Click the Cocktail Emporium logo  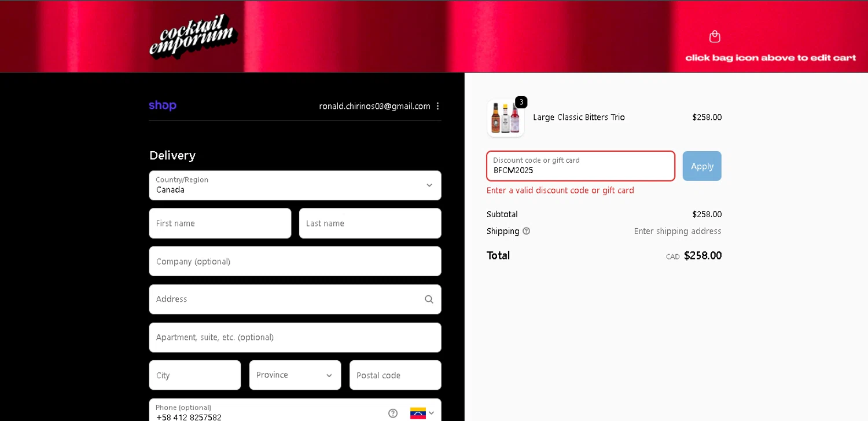pos(193,36)
